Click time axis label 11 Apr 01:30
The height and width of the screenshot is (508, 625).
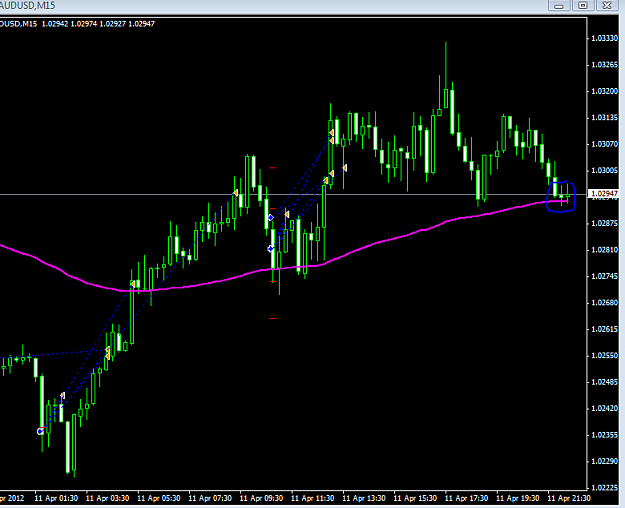coord(56,498)
